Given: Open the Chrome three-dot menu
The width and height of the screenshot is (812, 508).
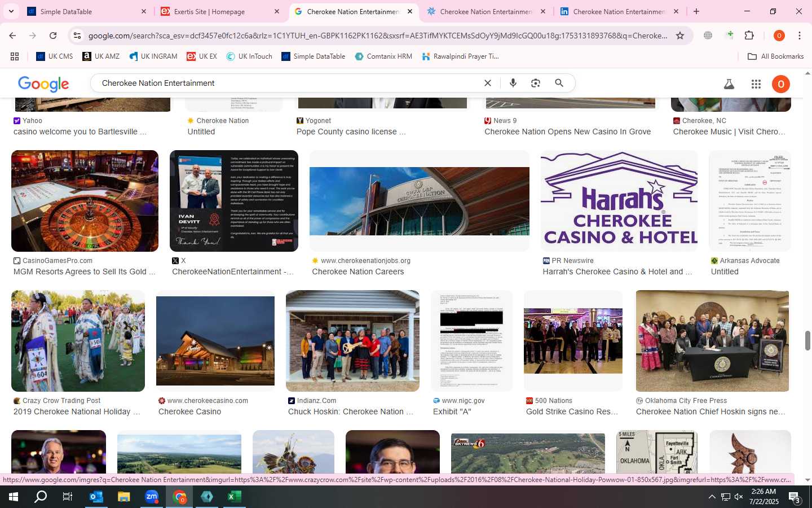Looking at the screenshot, I should click(x=800, y=36).
